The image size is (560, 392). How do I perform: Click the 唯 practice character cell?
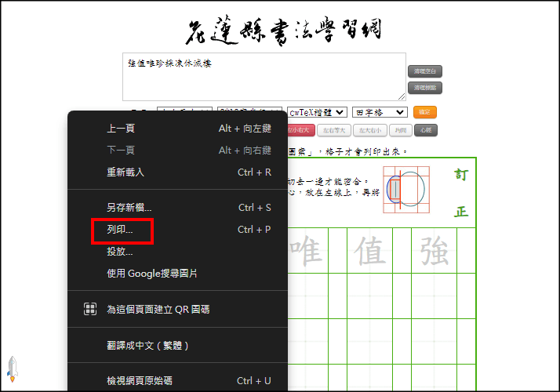pyautogui.click(x=308, y=251)
